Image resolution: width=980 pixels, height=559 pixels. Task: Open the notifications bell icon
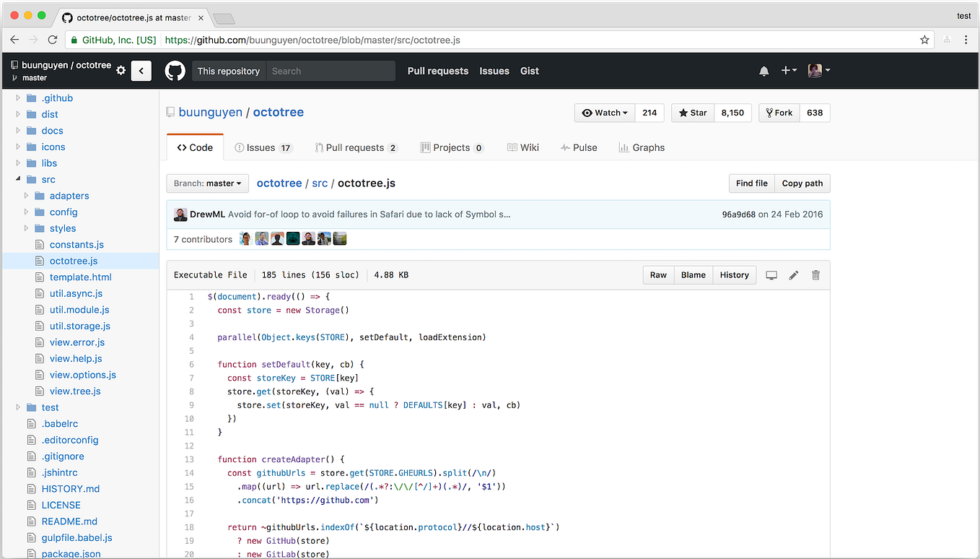[x=764, y=71]
